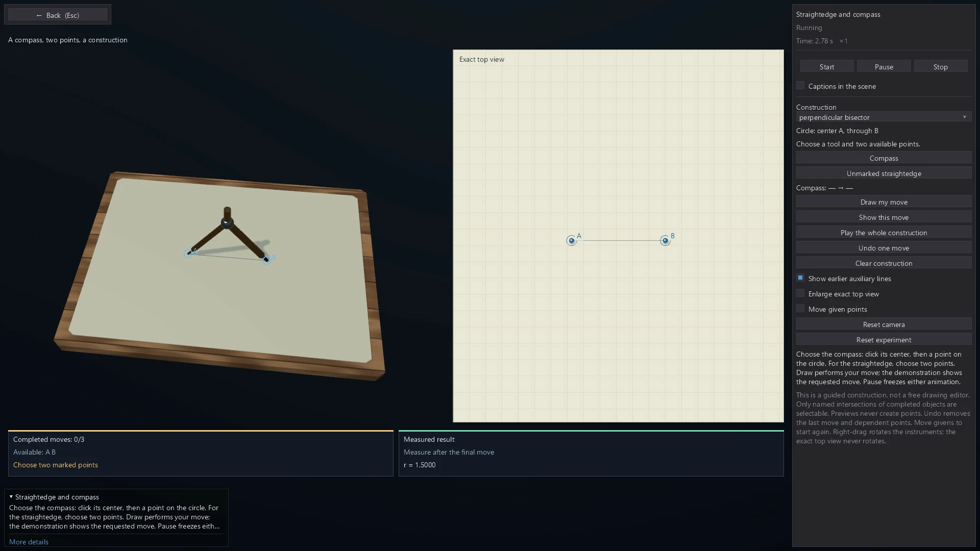Image resolution: width=980 pixels, height=551 pixels.
Task: Enable Captions in the scene checkbox
Action: 800,86
